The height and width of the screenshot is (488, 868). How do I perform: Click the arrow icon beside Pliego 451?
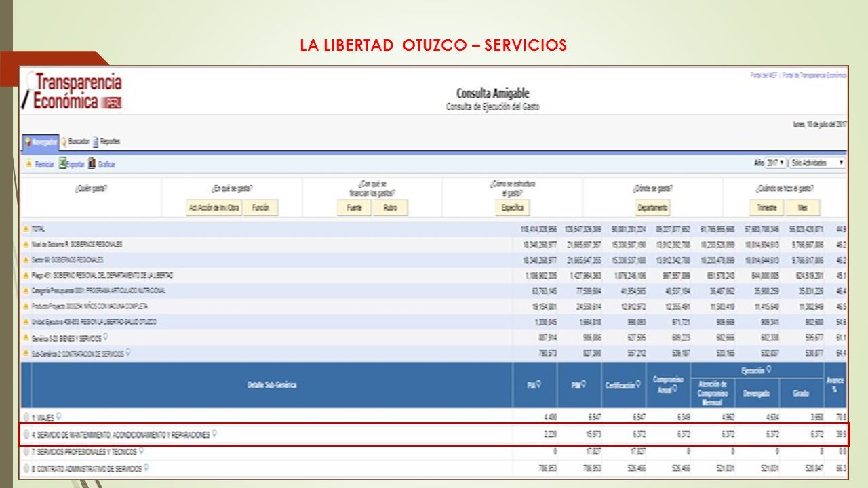pos(27,275)
